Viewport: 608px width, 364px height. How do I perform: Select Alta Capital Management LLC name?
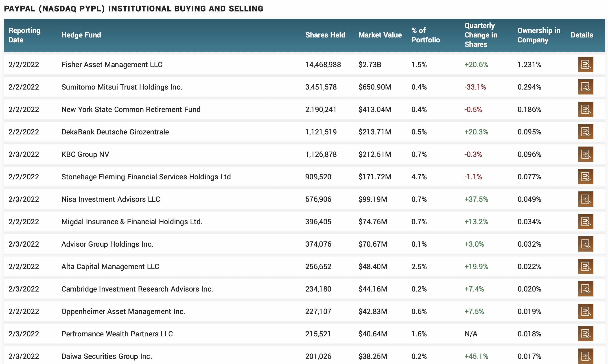(x=110, y=266)
